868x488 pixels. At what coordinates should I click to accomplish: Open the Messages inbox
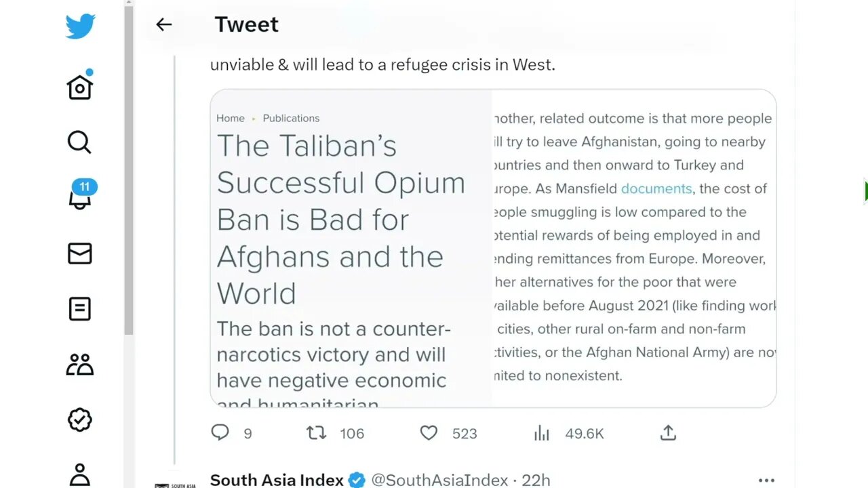[80, 253]
